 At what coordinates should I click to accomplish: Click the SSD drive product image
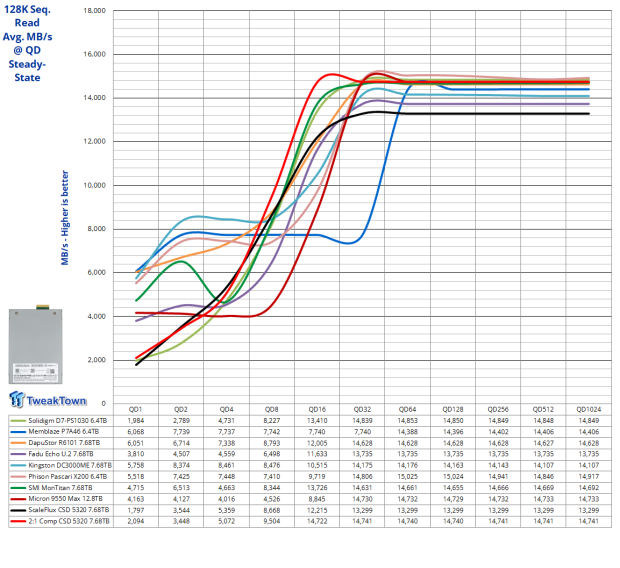[x=36, y=344]
